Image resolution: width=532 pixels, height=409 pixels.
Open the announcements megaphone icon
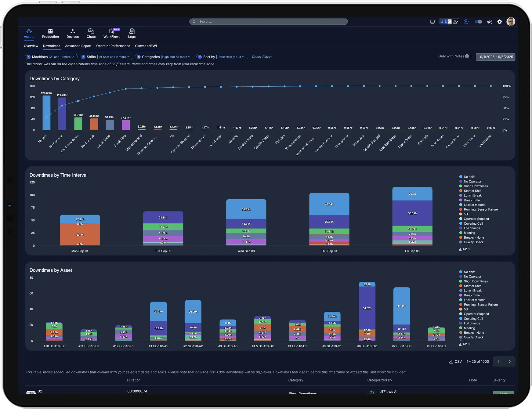[x=490, y=22]
